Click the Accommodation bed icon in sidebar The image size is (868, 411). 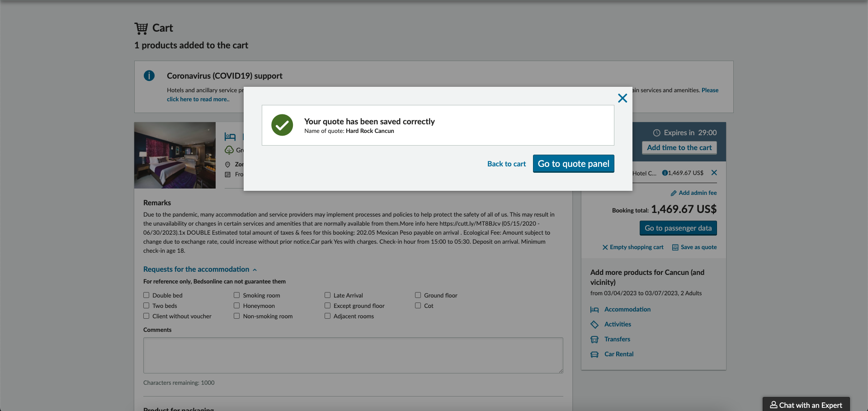pos(594,310)
